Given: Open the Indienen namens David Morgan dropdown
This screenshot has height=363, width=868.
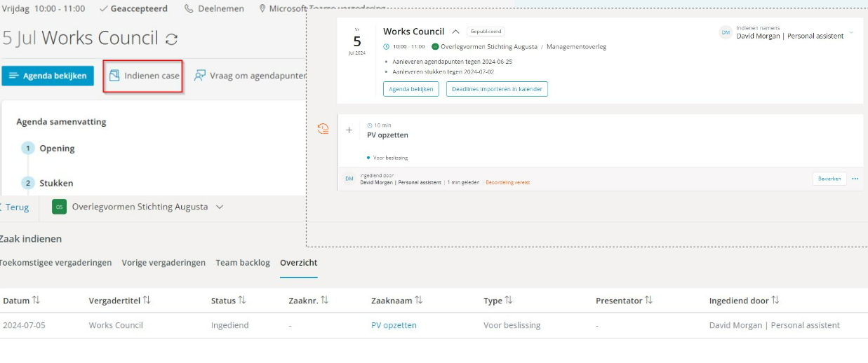Looking at the screenshot, I should pos(851,33).
